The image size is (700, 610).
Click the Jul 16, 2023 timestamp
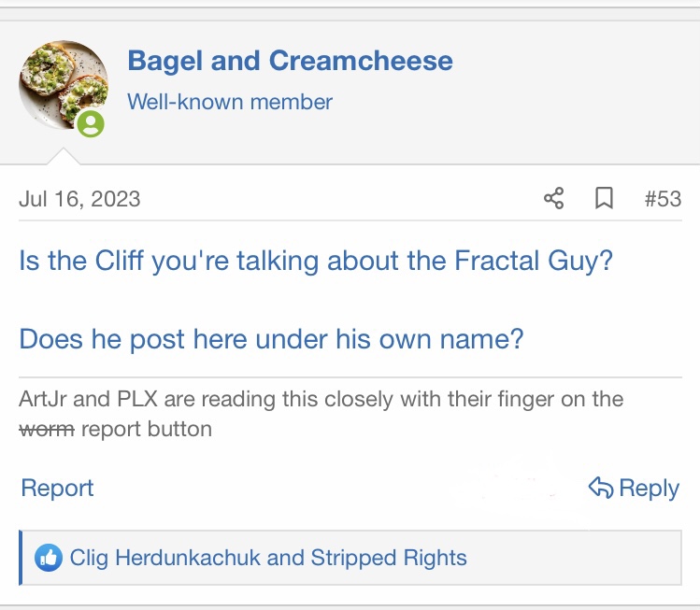pyautogui.click(x=79, y=198)
